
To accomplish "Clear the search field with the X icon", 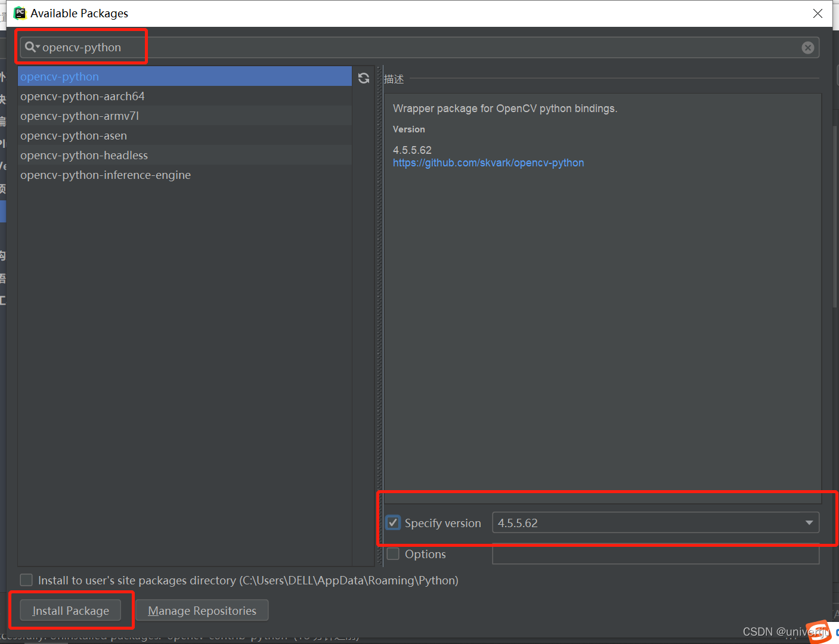I will pos(808,48).
